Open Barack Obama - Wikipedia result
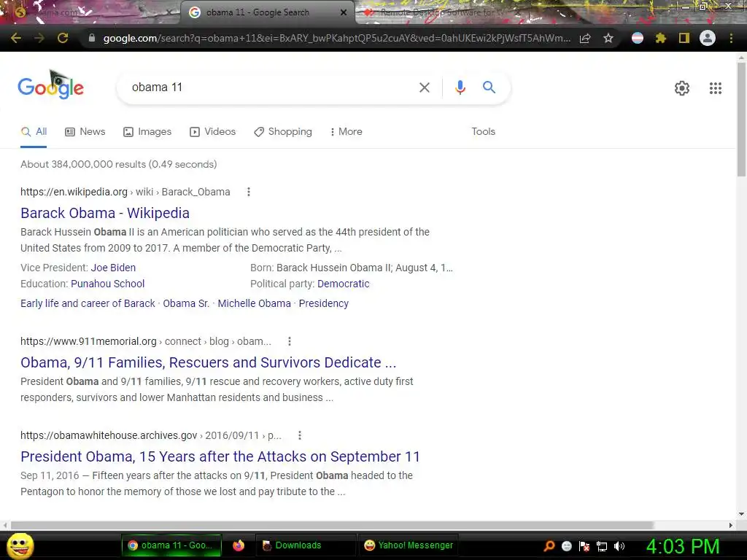The width and height of the screenshot is (747, 560). [x=105, y=213]
